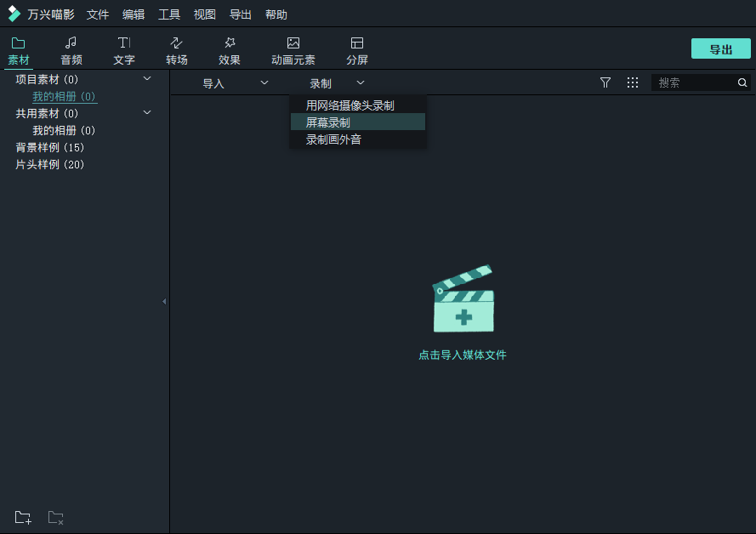Collapse the 共用素材 section chevron
This screenshot has width=756, height=534.
click(x=146, y=112)
